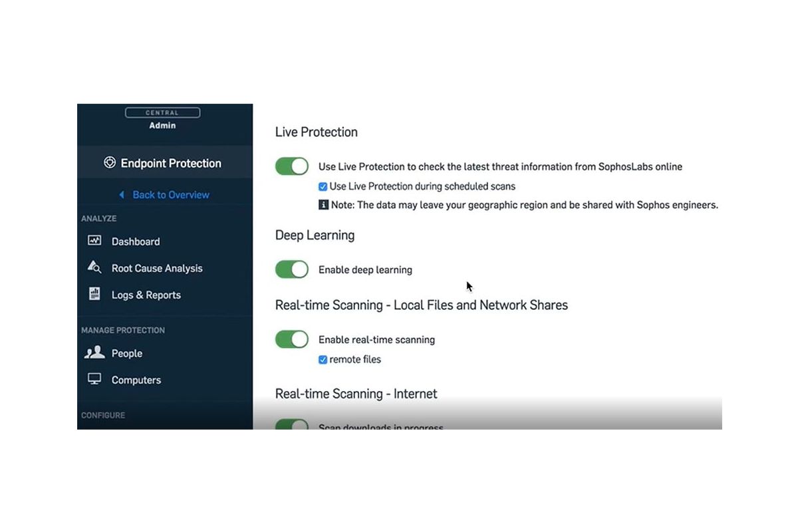Click the Logs & Reports icon
The image size is (798, 532).
pos(94,294)
